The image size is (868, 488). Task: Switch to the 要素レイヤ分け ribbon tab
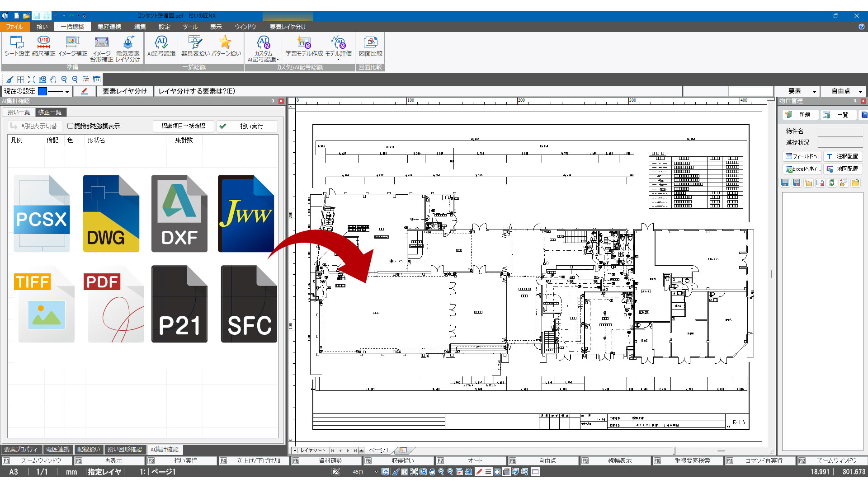click(x=288, y=27)
